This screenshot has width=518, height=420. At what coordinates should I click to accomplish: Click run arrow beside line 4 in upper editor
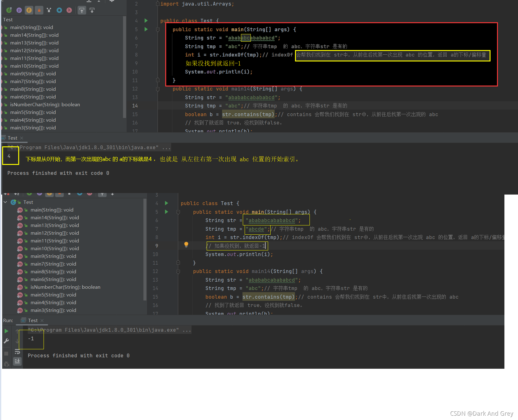click(146, 21)
